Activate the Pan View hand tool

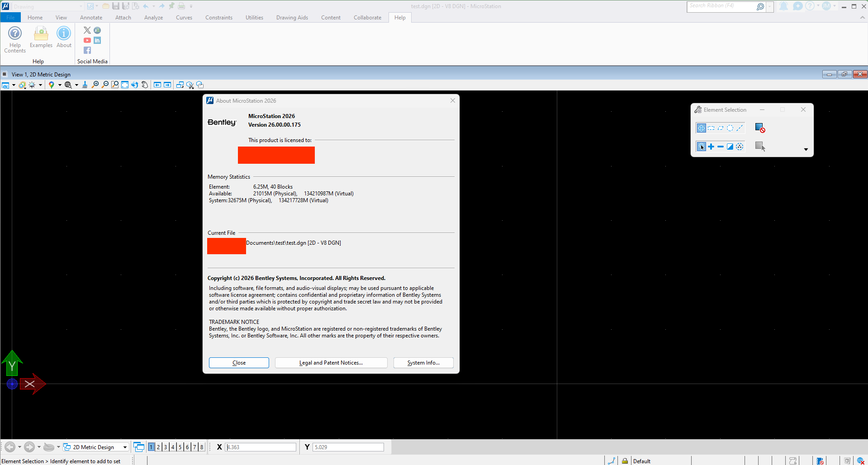point(145,85)
